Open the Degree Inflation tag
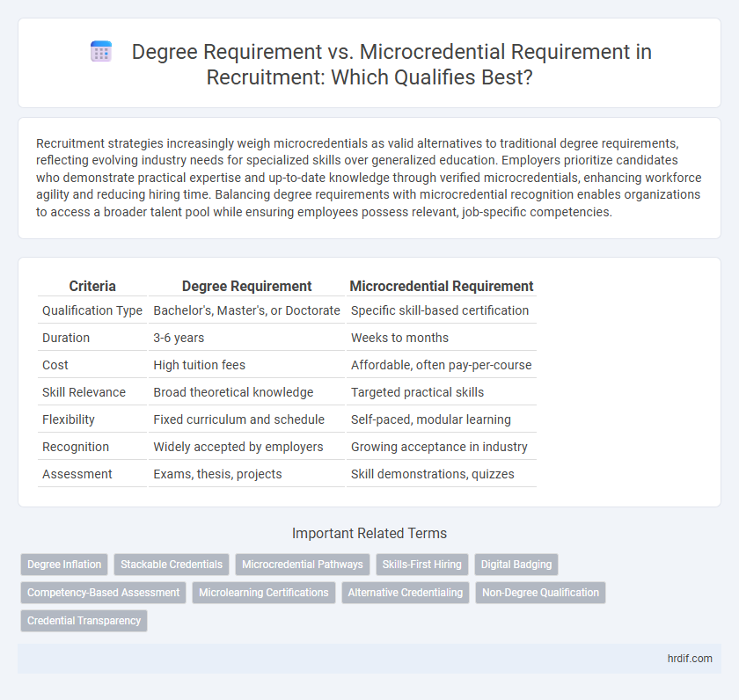Image resolution: width=739 pixels, height=700 pixels. 64,565
